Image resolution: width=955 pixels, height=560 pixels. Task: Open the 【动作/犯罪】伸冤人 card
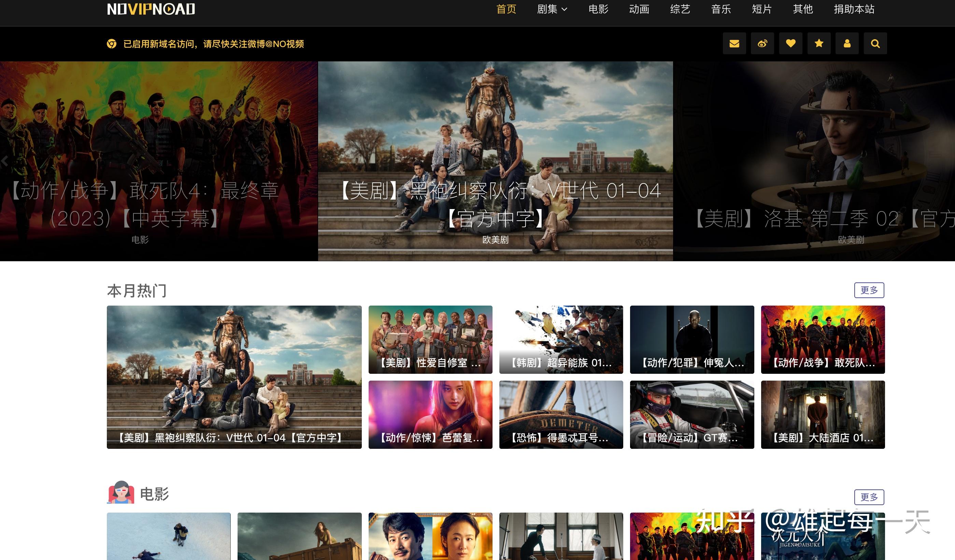(692, 340)
